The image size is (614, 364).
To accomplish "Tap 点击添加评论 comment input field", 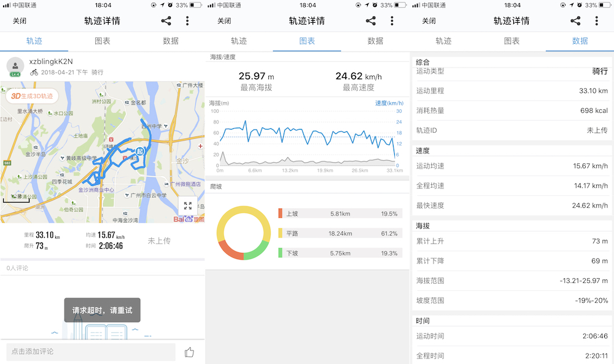I will click(91, 352).
